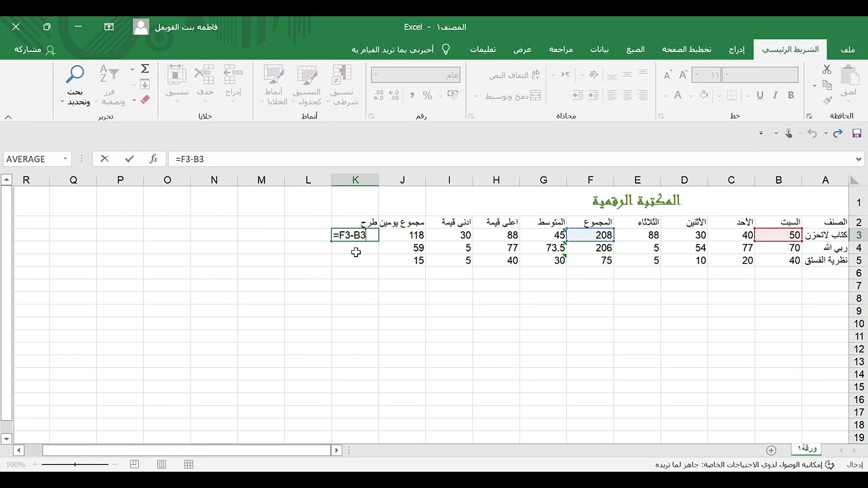Image resolution: width=868 pixels, height=488 pixels.
Task: Toggle Wrap Text (التفاف النص)
Action: click(515, 75)
